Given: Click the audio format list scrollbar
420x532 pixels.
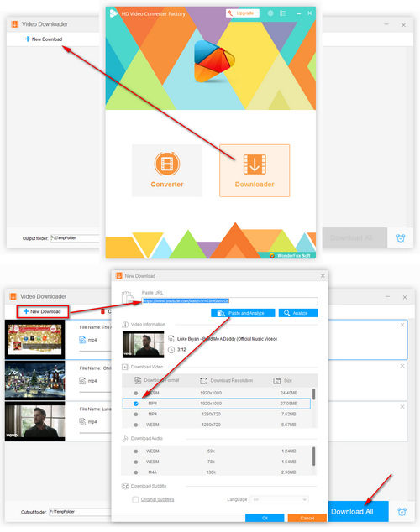Looking at the screenshot, I should click(313, 456).
